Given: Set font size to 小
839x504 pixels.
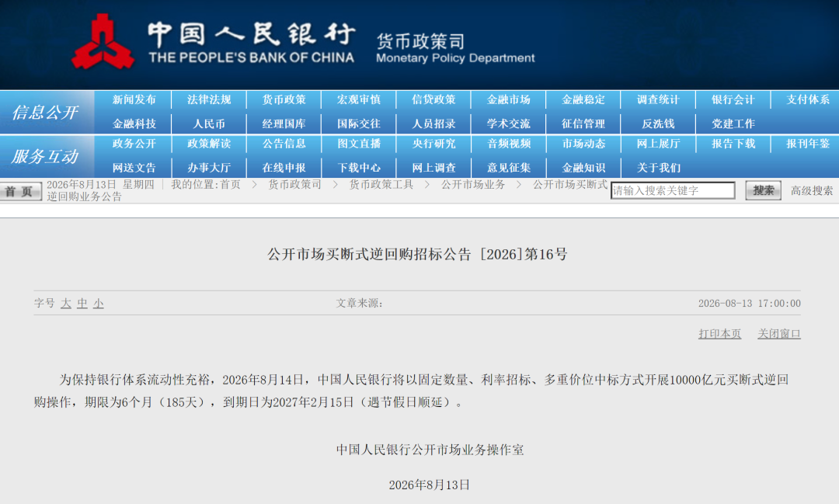Looking at the screenshot, I should click(x=99, y=304).
